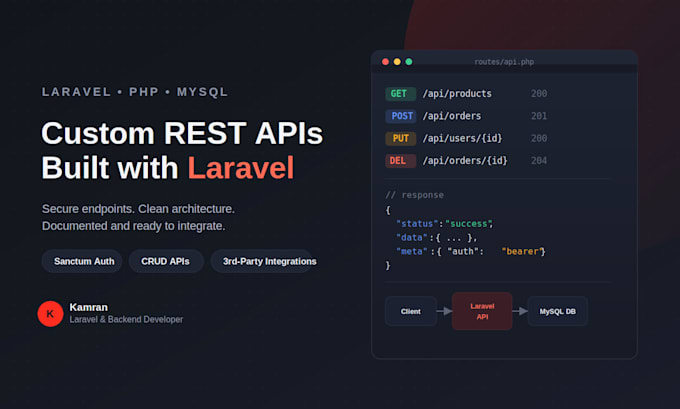Click the red window dot
The width and height of the screenshot is (680, 409).
pos(385,62)
